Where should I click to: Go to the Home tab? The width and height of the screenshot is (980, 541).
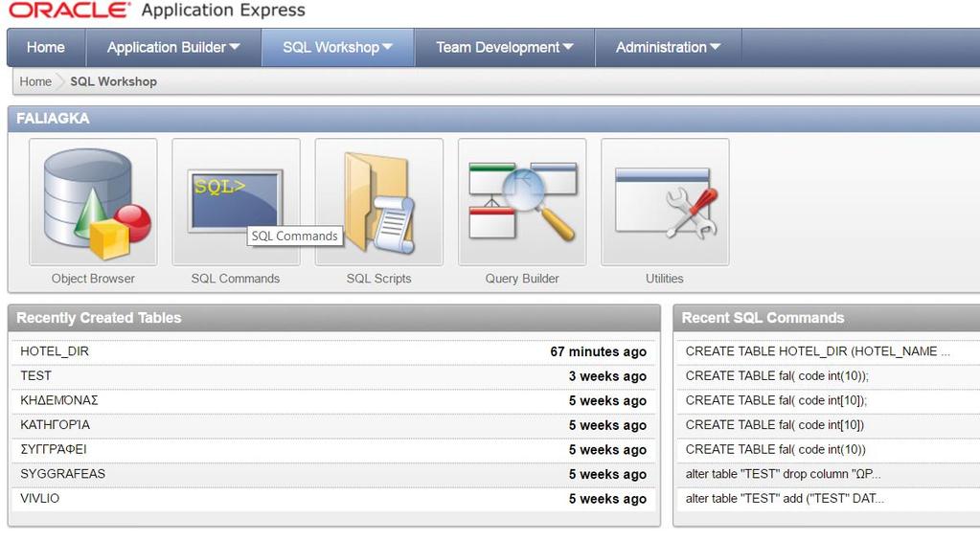coord(46,48)
